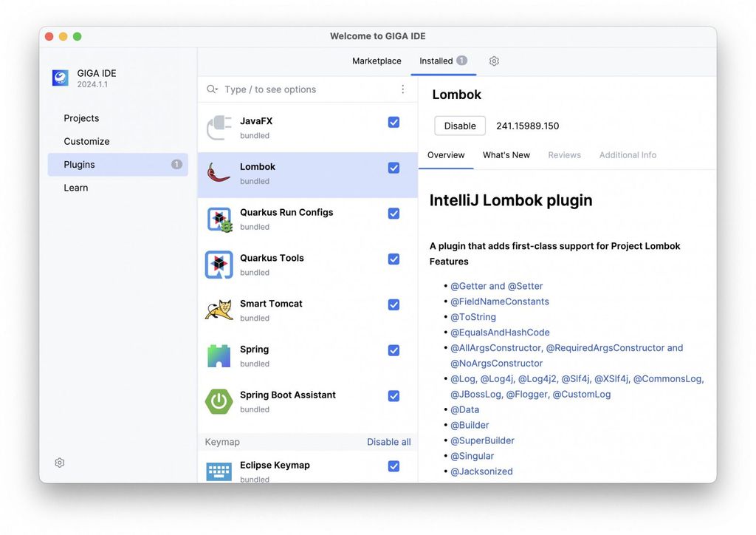This screenshot has height=535, width=756.
Task: Click the Lombok pepper icon
Action: [x=219, y=173]
